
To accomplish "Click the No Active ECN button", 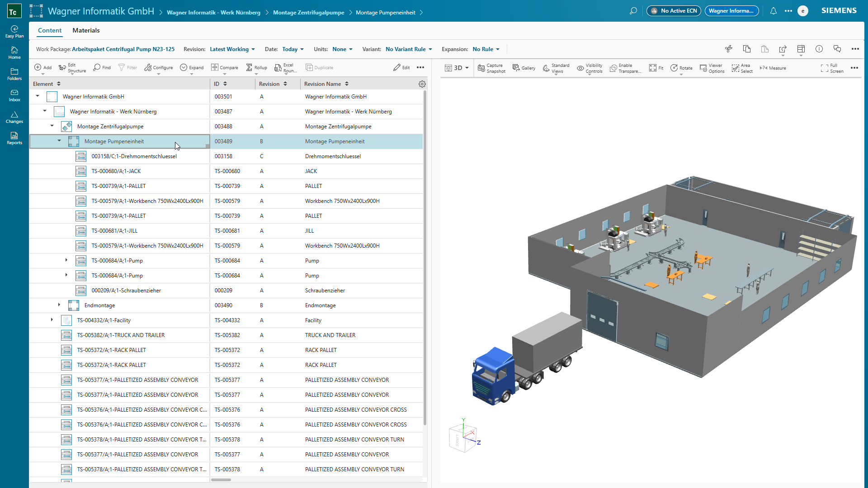I will pyautogui.click(x=674, y=11).
